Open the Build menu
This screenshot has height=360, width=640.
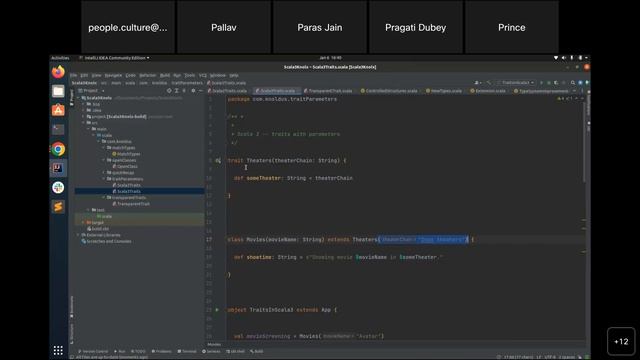[165, 76]
